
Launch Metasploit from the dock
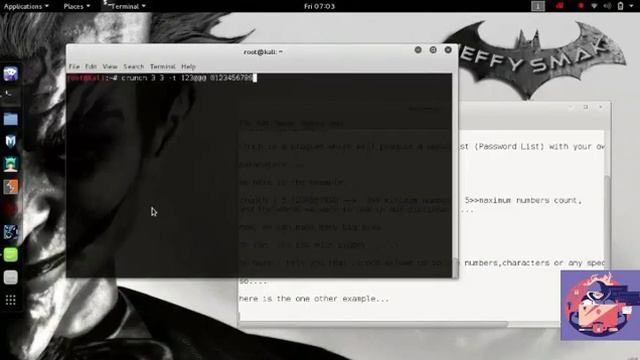11,141
